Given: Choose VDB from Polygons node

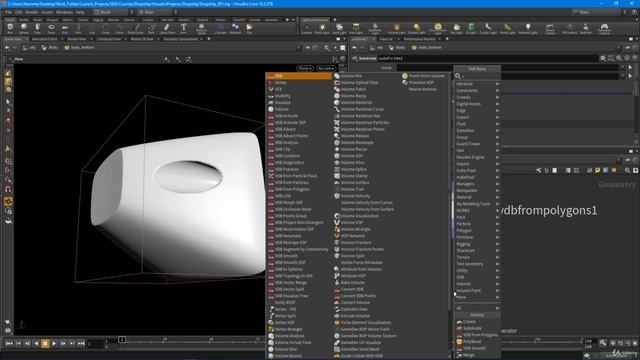Looking at the screenshot, I should coord(292,189).
